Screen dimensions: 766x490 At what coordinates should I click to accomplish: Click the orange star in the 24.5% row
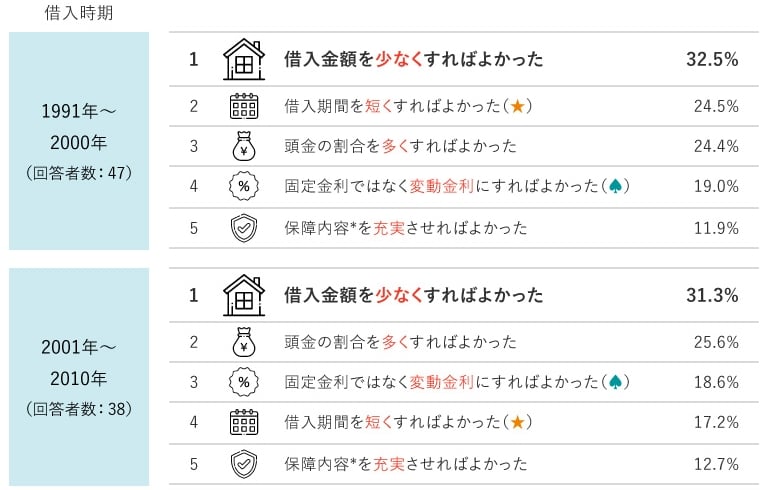(517, 106)
